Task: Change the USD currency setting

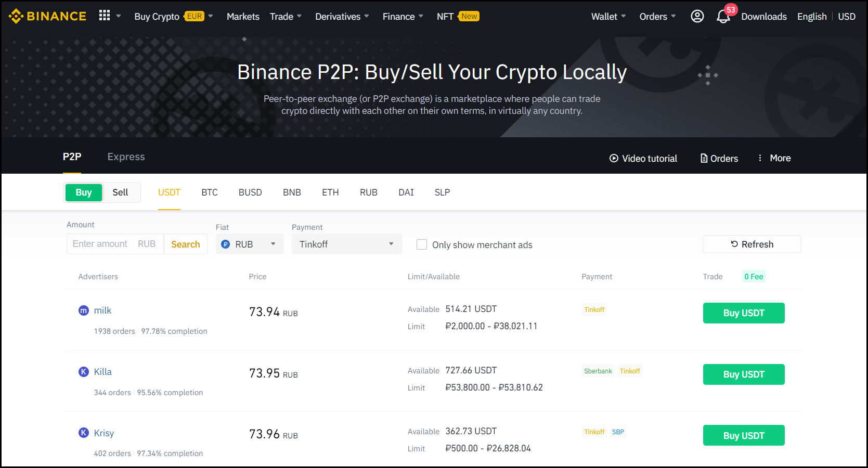Action: point(846,17)
